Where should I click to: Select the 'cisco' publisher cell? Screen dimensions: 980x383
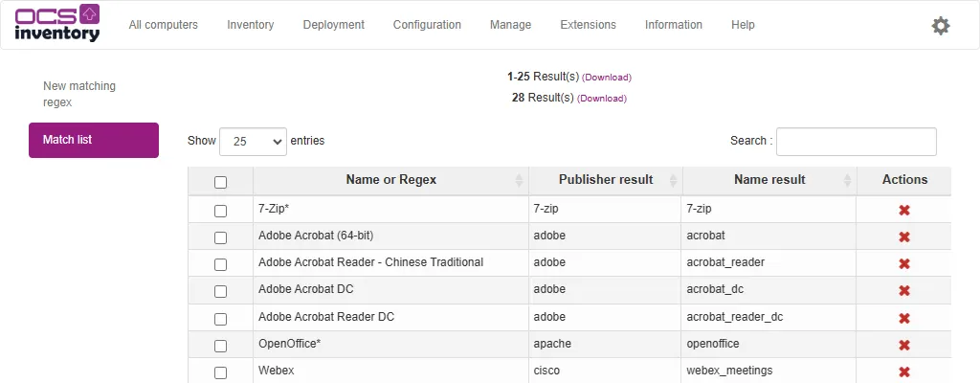[x=606, y=371]
